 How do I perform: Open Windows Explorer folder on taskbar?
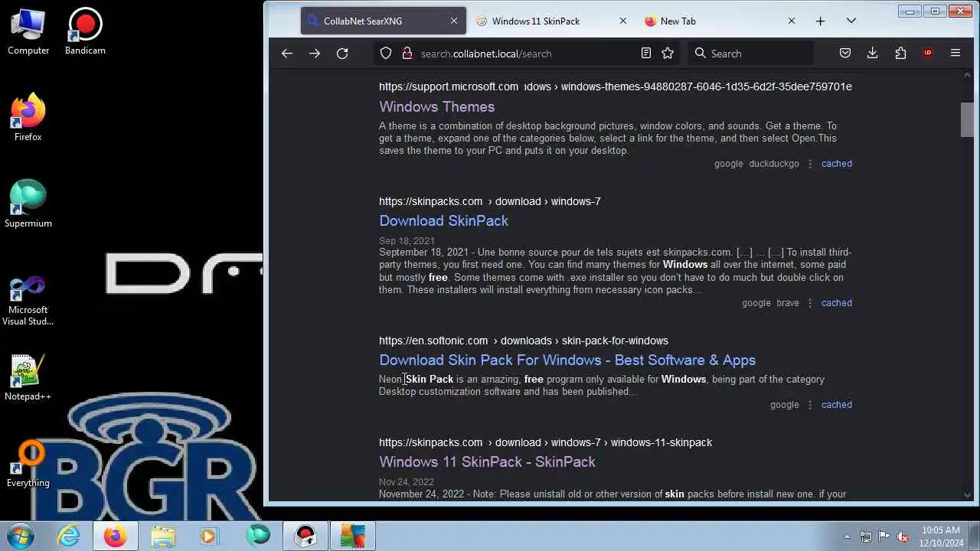(163, 536)
